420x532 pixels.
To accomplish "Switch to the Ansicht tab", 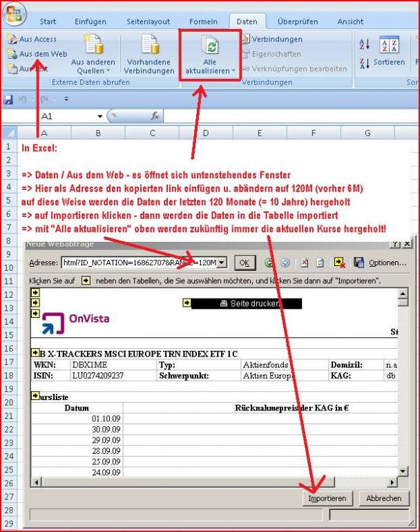I will (x=350, y=21).
